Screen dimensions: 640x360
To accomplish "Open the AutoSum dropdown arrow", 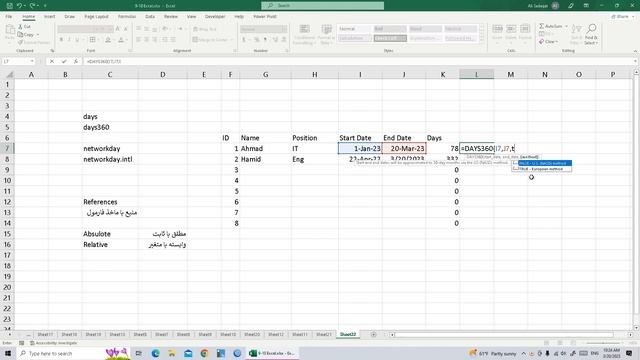I will click(x=566, y=26).
